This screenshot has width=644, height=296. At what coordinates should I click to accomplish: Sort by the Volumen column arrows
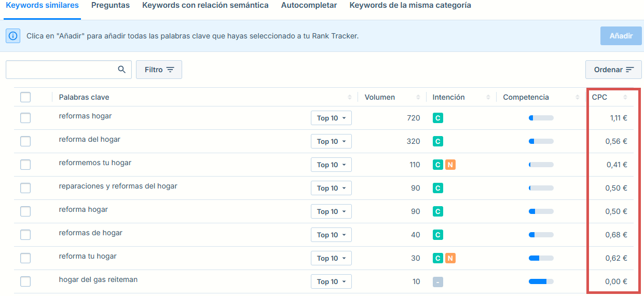point(418,97)
